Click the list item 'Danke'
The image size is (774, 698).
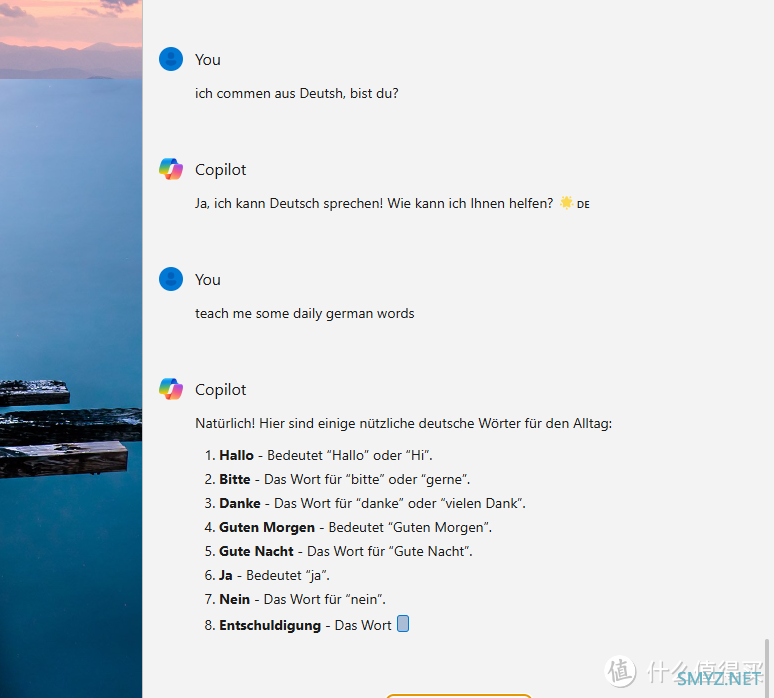pos(365,504)
